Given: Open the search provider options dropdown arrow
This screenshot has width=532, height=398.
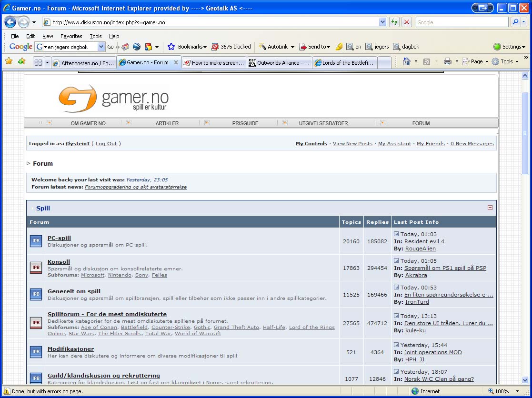Looking at the screenshot, I should [524, 22].
